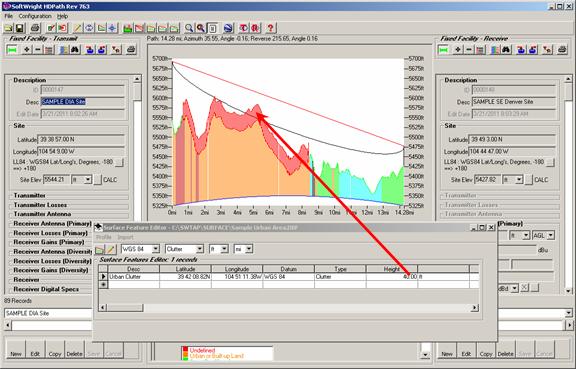The height and width of the screenshot is (369, 576).
Task: Open the Configuration menu
Action: (35, 16)
